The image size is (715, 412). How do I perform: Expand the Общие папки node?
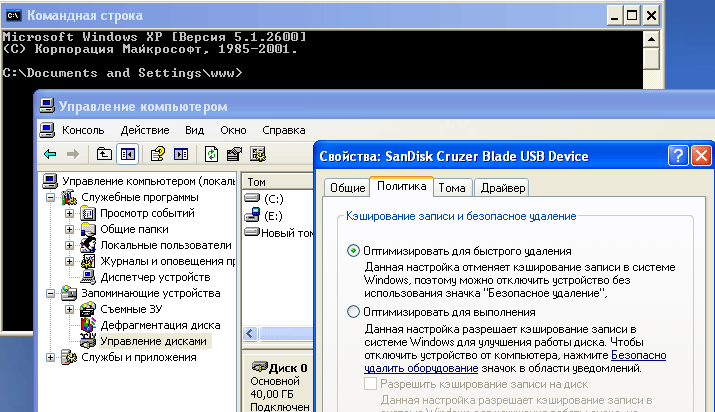[x=69, y=229]
